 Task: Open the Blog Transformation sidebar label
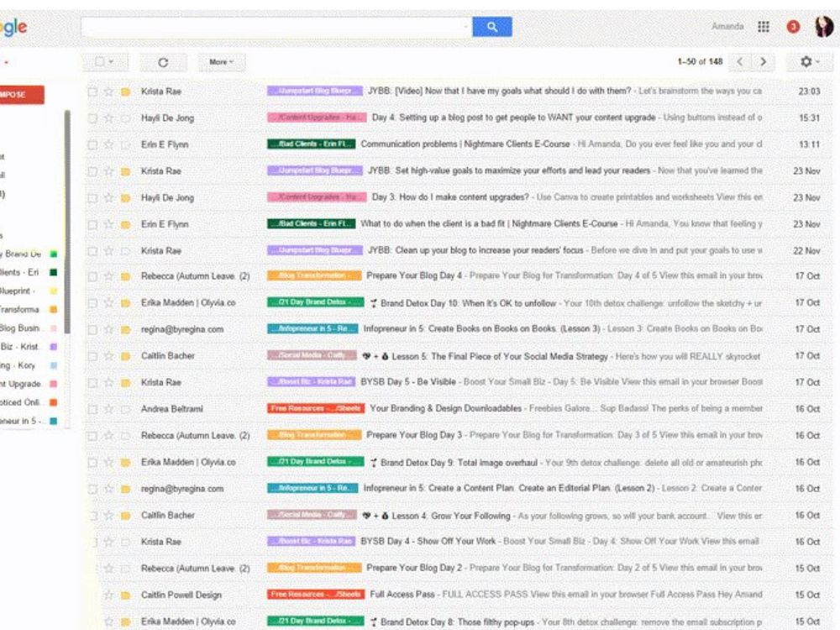[x=20, y=309]
